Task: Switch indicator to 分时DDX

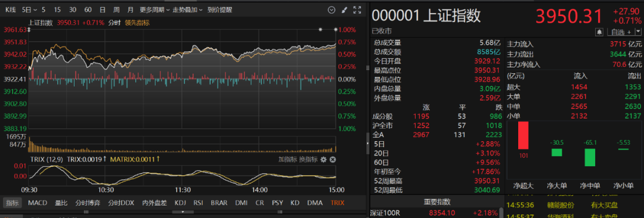Action: pos(121,203)
